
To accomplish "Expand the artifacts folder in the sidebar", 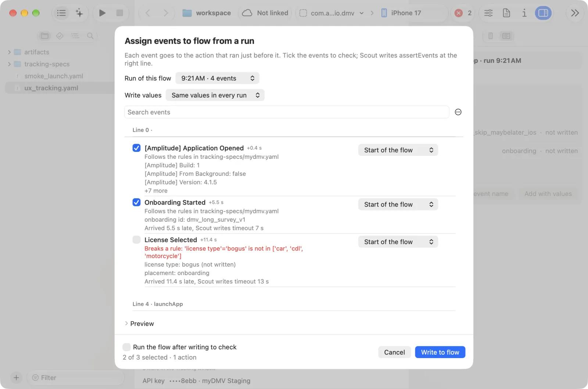I will click(x=9, y=52).
